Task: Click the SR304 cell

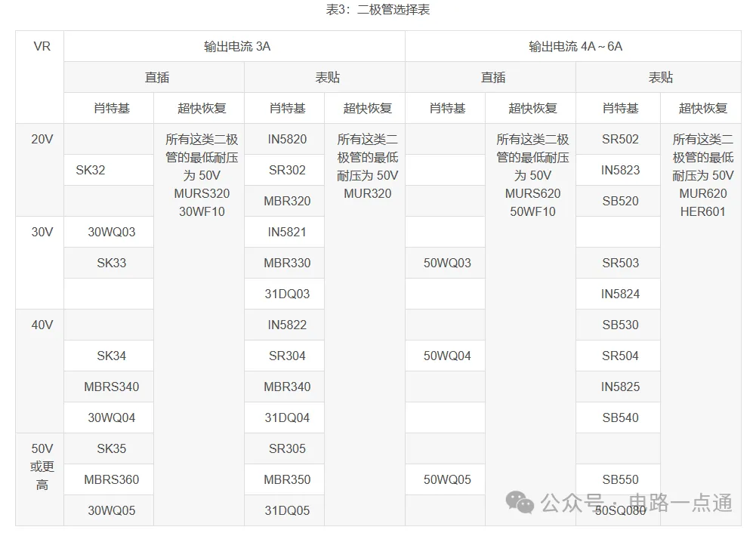Action: (x=285, y=356)
